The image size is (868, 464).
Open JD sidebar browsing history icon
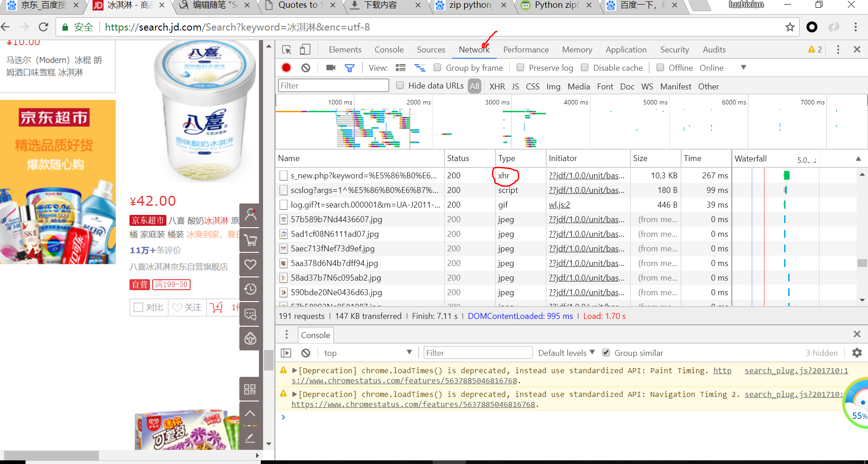coord(250,289)
